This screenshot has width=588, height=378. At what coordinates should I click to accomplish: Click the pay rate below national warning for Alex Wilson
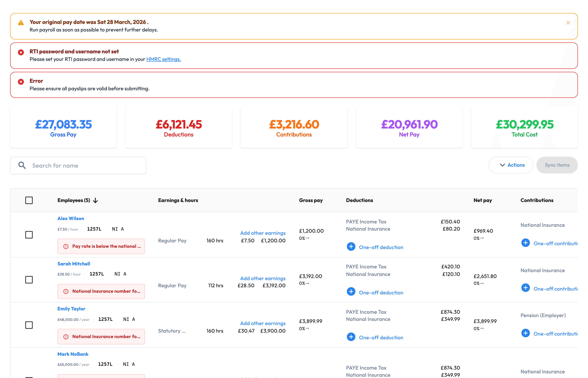point(101,246)
